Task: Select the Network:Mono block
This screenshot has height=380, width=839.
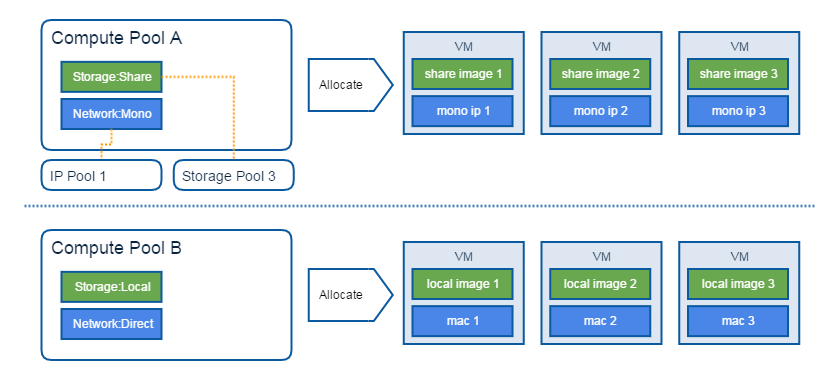Action: [x=111, y=114]
